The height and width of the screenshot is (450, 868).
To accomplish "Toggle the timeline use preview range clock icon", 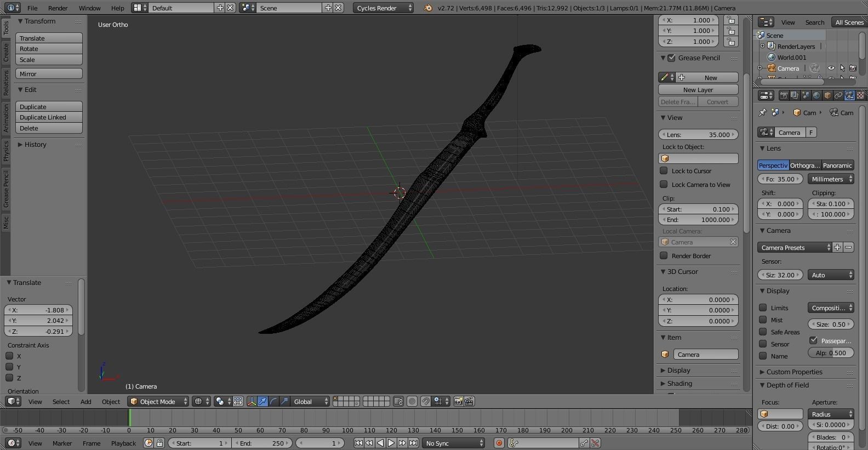I will pos(149,443).
